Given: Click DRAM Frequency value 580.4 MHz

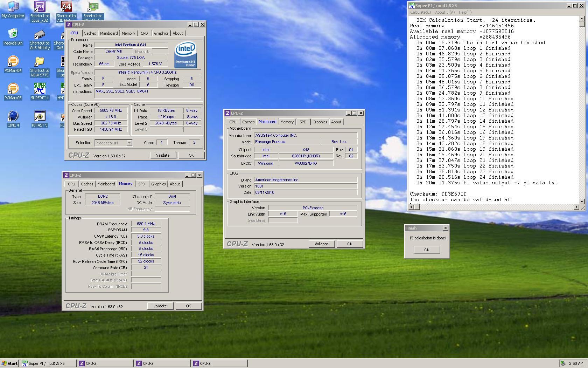Looking at the screenshot, I should click(x=146, y=224).
